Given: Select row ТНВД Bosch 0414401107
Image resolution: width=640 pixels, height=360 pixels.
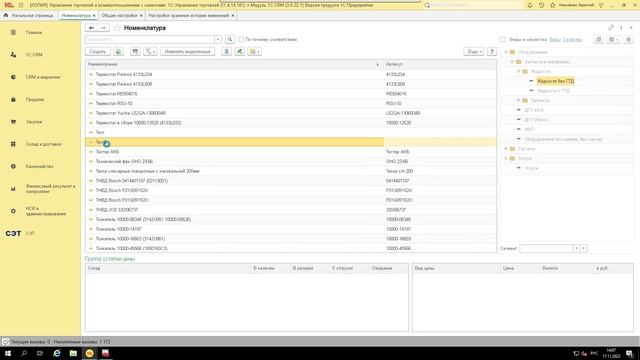Looking at the screenshot, I should pyautogui.click(x=291, y=181).
